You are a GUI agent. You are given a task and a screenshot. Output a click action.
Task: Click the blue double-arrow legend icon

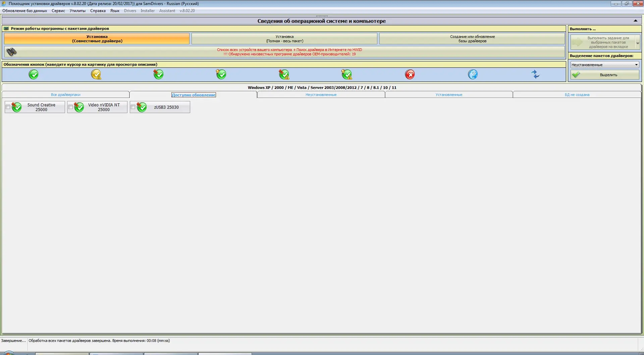536,74
